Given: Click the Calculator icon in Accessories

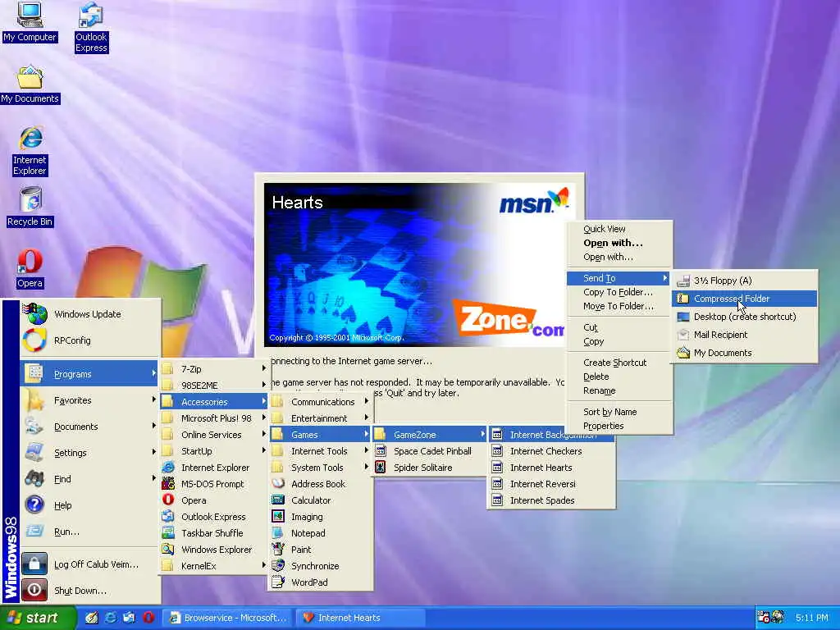Looking at the screenshot, I should 278,500.
